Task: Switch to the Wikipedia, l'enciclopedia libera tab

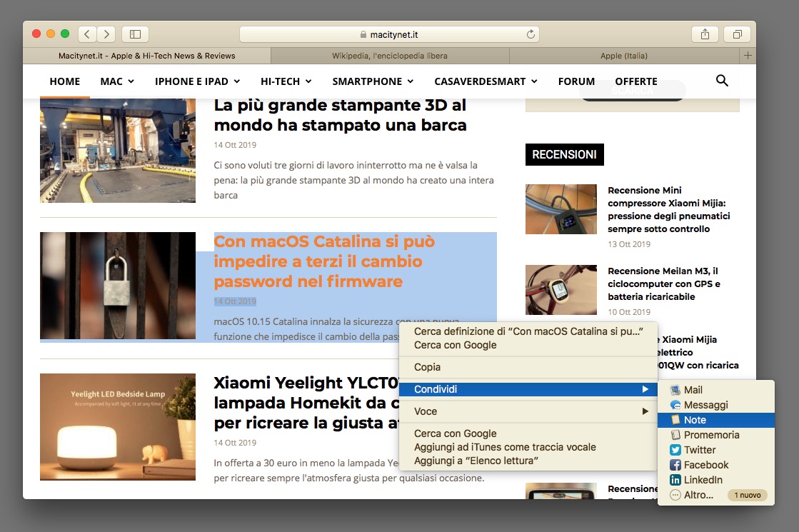Action: (390, 56)
